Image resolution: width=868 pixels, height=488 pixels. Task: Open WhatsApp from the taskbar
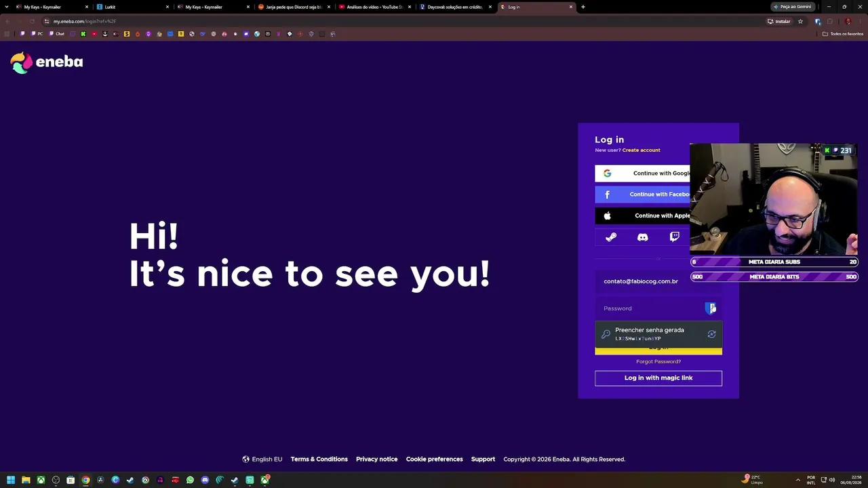tap(190, 480)
